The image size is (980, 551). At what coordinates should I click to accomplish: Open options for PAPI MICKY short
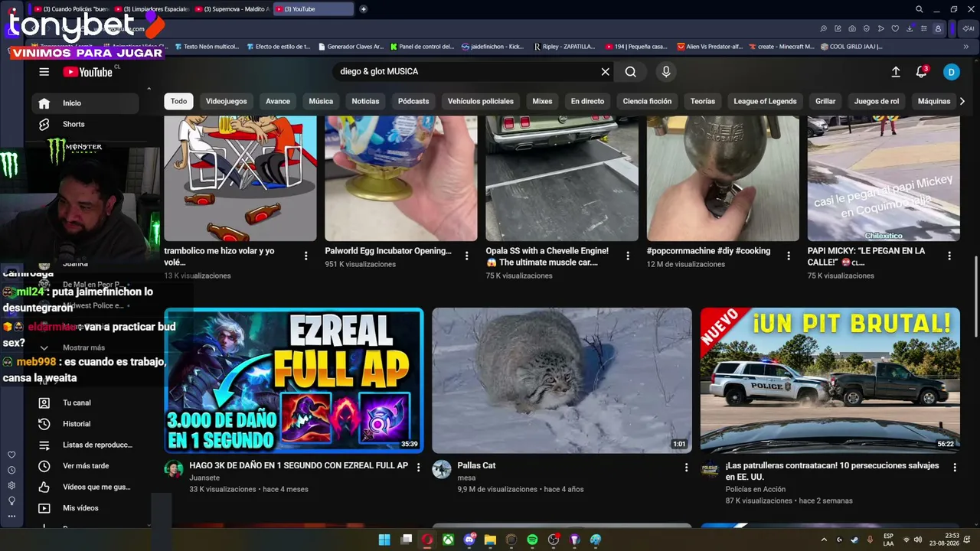tap(949, 256)
